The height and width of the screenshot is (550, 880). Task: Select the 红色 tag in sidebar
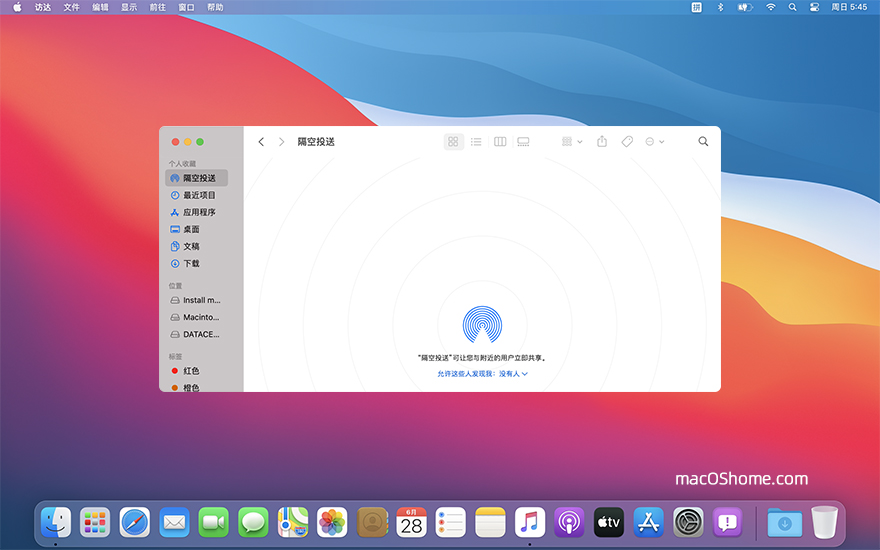point(196,371)
